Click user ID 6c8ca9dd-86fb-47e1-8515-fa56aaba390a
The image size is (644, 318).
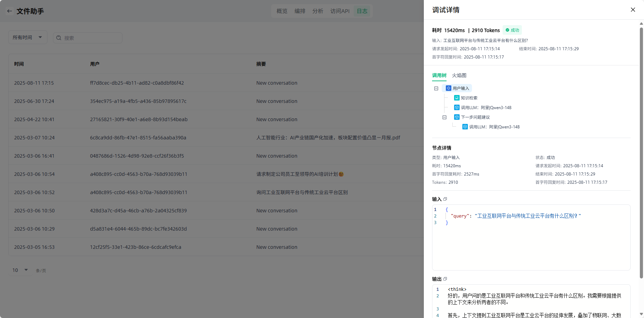point(138,137)
